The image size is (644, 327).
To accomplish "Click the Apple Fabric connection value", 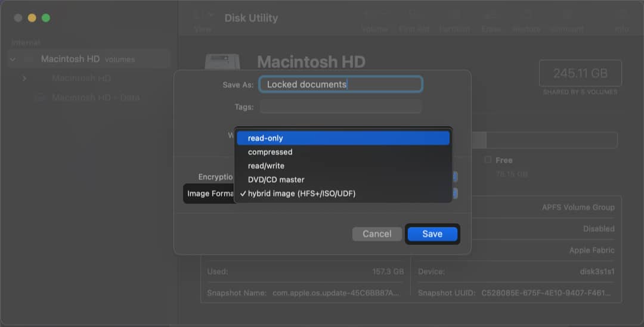I will 592,250.
